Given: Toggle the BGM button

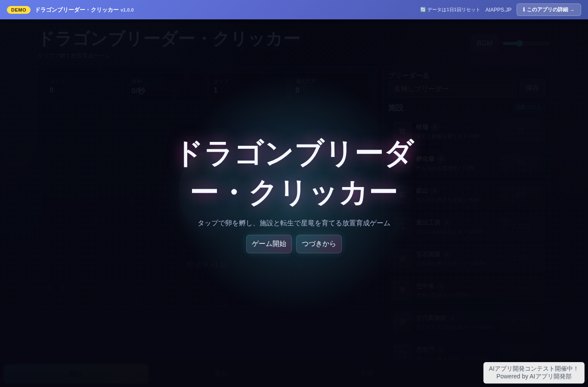Looking at the screenshot, I should [x=484, y=43].
